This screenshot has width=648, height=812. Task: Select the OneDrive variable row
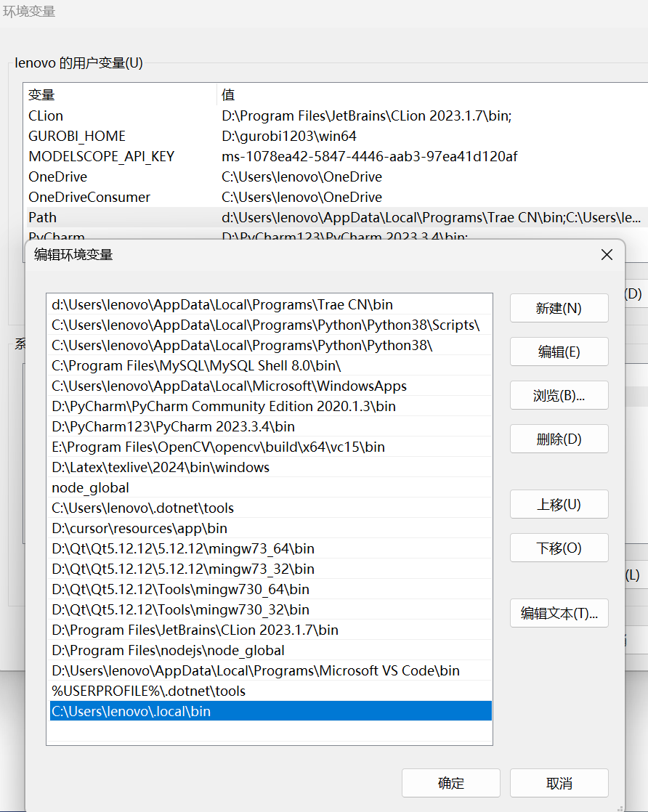click(x=336, y=176)
